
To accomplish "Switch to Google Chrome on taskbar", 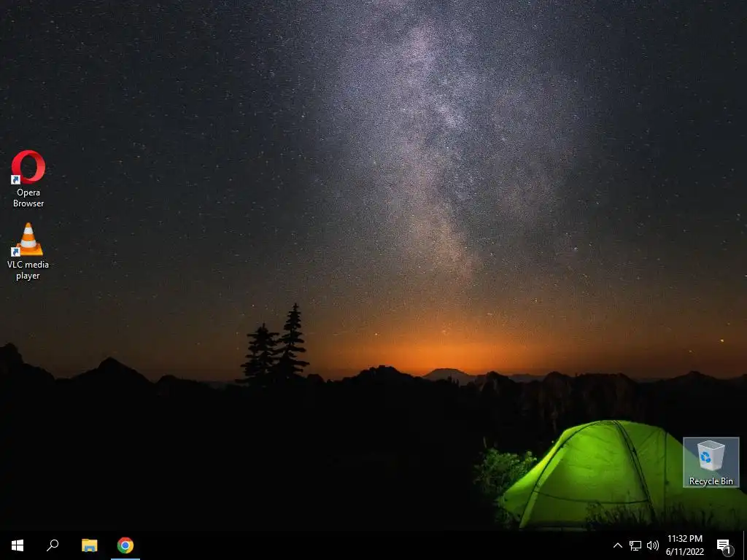I will 125,545.
